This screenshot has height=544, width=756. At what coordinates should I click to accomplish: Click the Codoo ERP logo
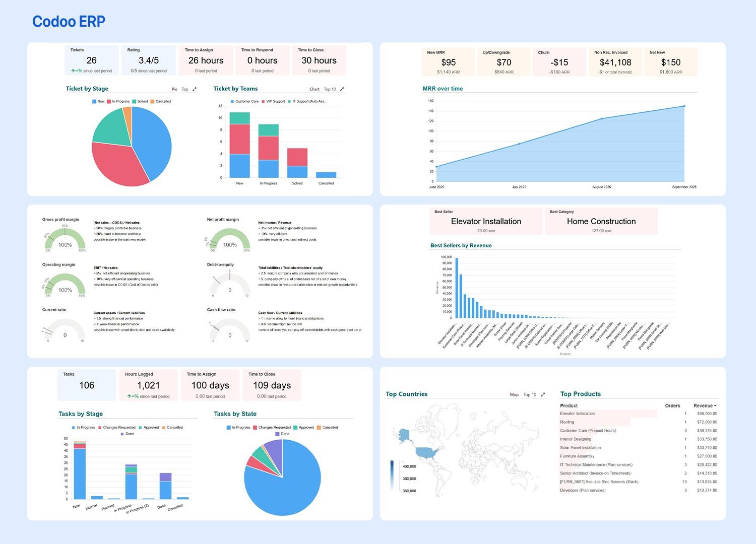coord(69,21)
